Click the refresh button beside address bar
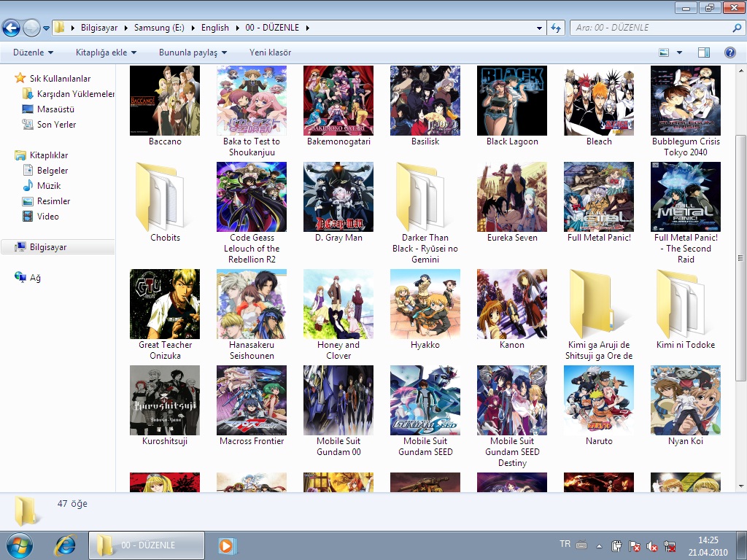Screen dimensions: 747x560 pyautogui.click(x=556, y=28)
